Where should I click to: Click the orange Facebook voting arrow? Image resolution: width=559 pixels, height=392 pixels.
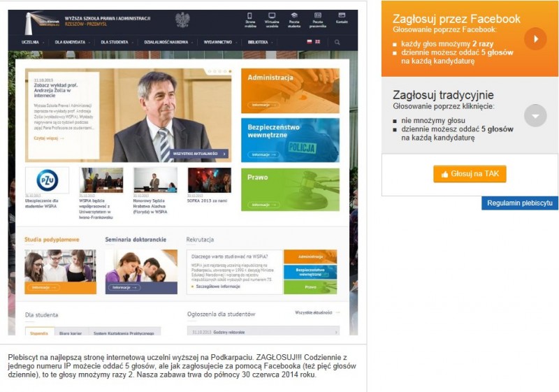click(535, 39)
